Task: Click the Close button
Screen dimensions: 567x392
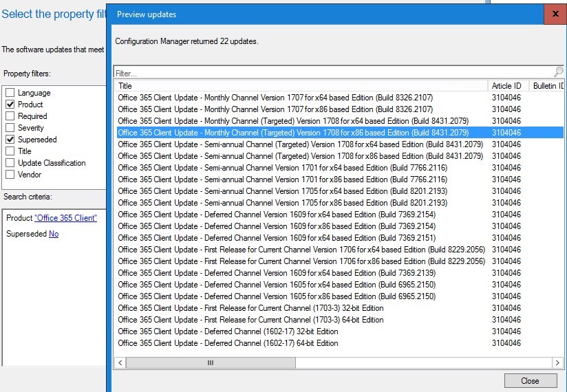Action: tap(531, 381)
